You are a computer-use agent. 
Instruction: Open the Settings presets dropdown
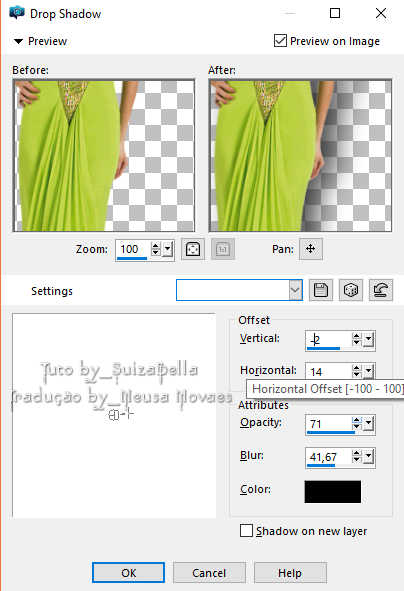296,290
